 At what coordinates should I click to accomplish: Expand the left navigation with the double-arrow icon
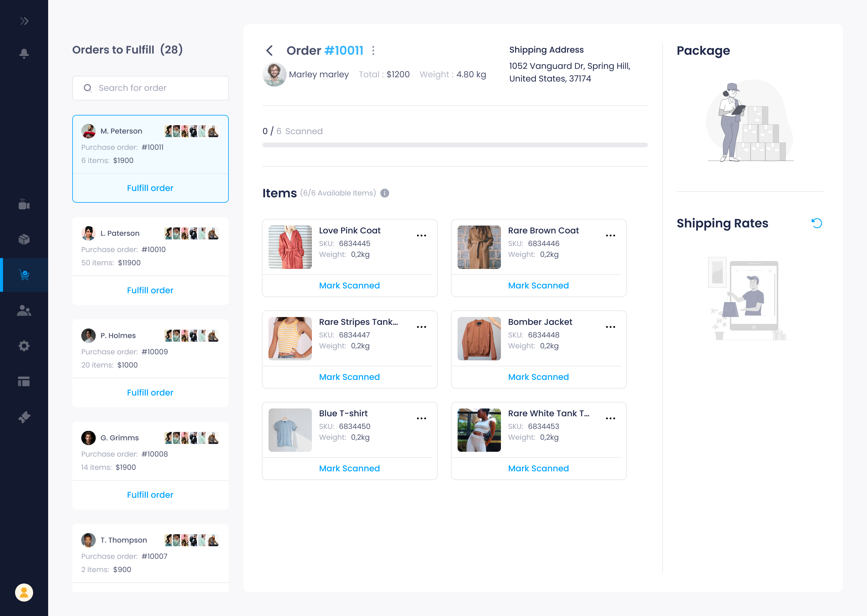[24, 21]
